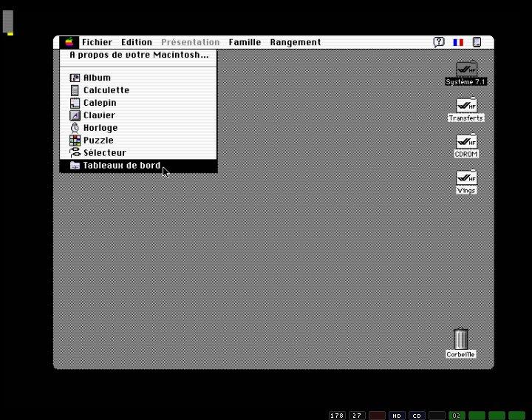Open the Fichier menu
This screenshot has width=532, height=420.
pyautogui.click(x=97, y=42)
